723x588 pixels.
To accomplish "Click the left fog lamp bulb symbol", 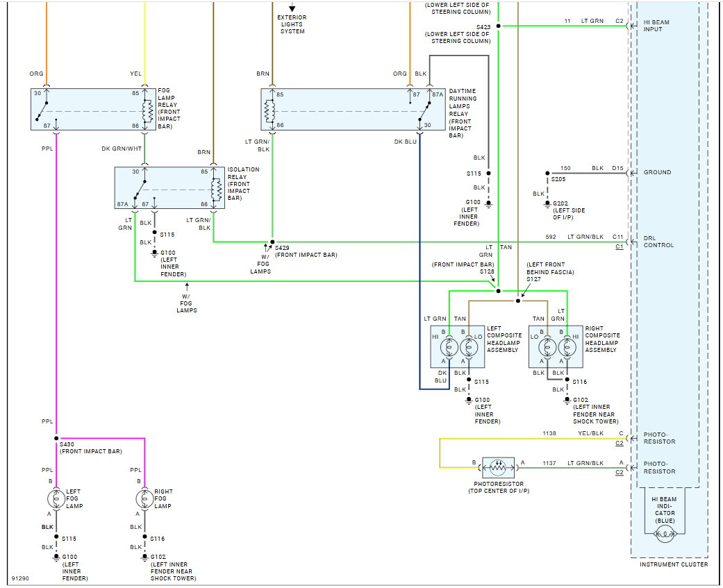I will (x=56, y=498).
